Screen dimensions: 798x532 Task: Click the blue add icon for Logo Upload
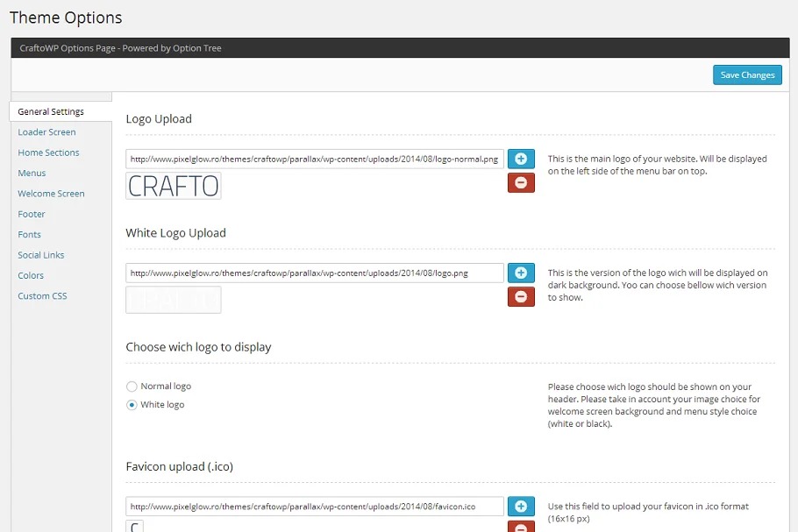click(521, 159)
